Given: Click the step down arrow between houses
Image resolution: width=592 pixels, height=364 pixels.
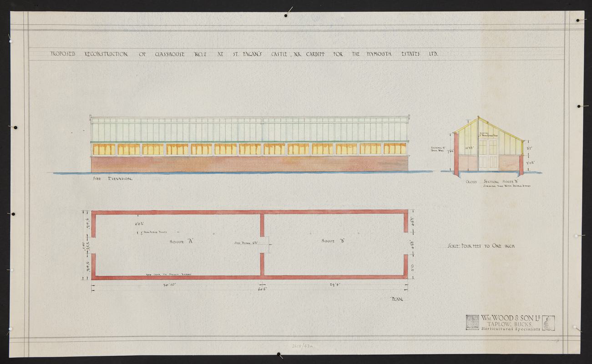Looking at the screenshot, I should (x=269, y=244).
